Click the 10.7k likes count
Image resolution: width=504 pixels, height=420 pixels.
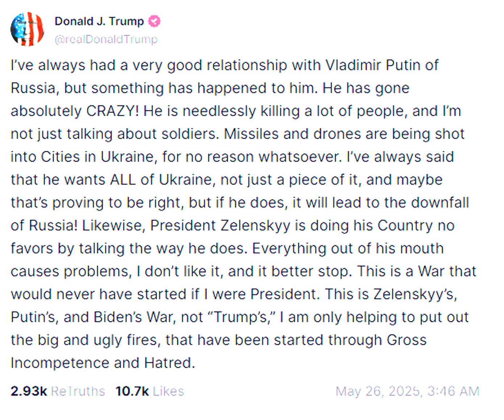[132, 391]
